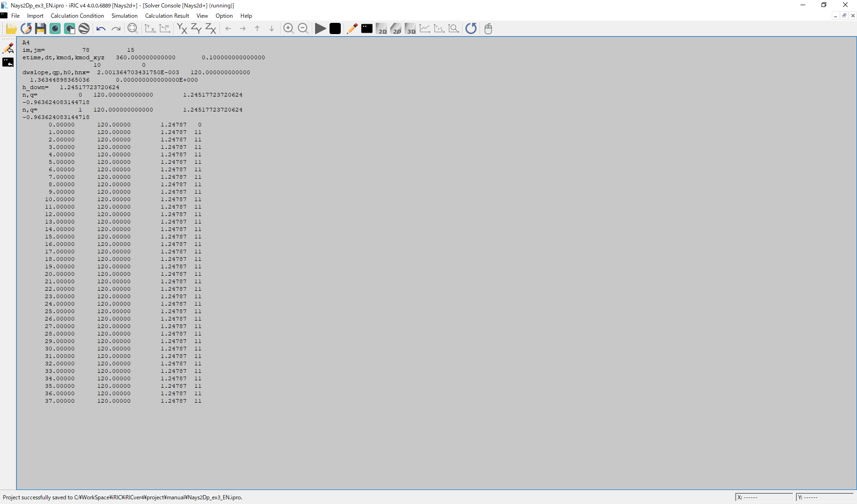This screenshot has height=504, width=857.
Task: Click the Fit view magnifier icon
Action: (133, 28)
